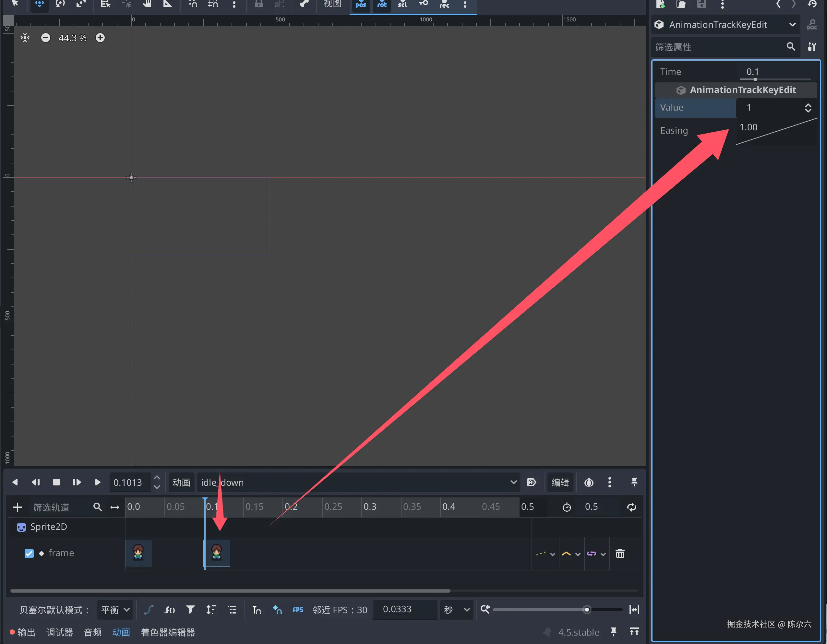The width and height of the screenshot is (827, 644).
Task: Click the 编辑 button in animation panel
Action: click(x=560, y=482)
